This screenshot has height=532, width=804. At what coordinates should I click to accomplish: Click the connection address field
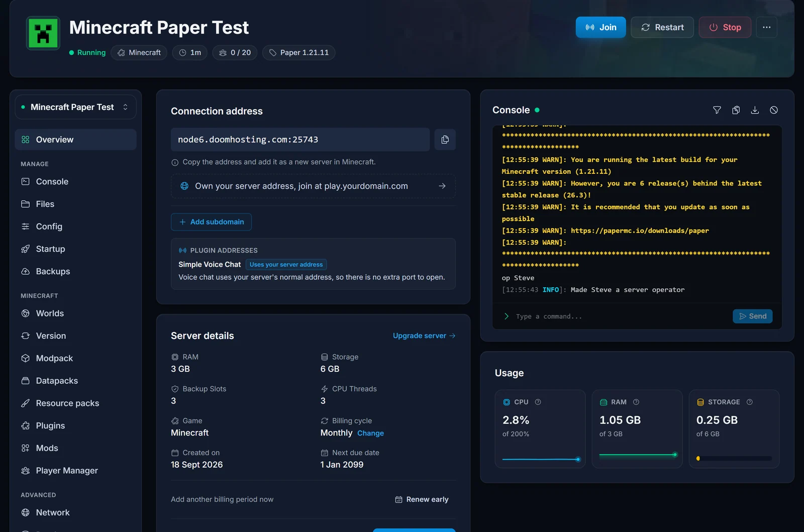click(300, 140)
